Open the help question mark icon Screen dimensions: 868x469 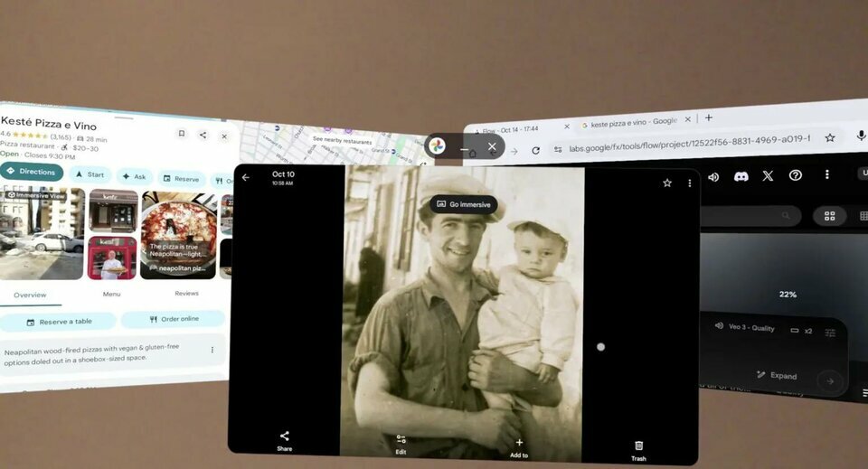click(x=796, y=175)
